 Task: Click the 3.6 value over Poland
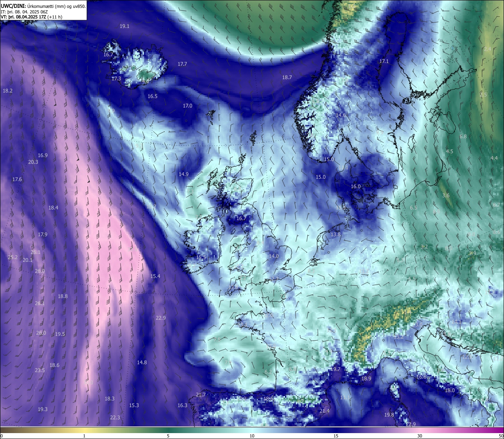click(446, 196)
